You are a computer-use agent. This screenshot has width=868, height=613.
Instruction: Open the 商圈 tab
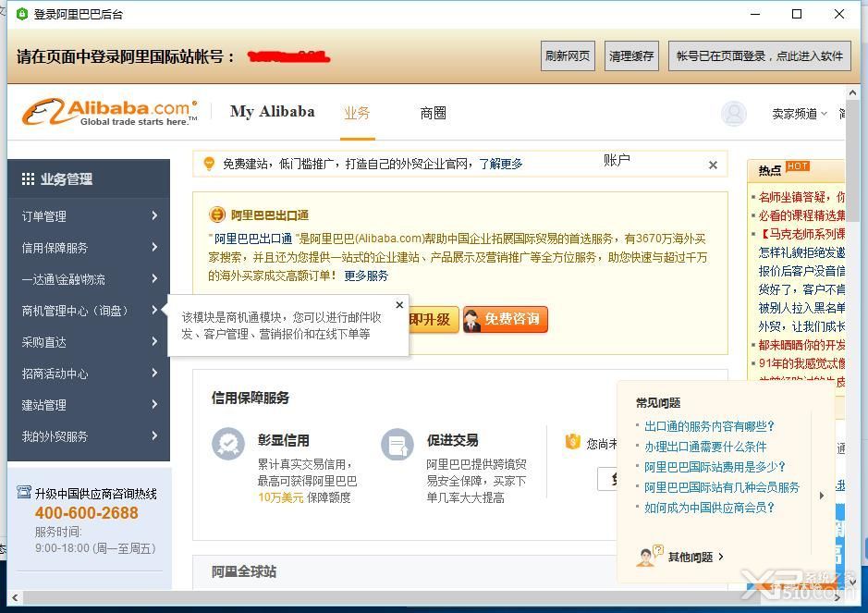[433, 113]
